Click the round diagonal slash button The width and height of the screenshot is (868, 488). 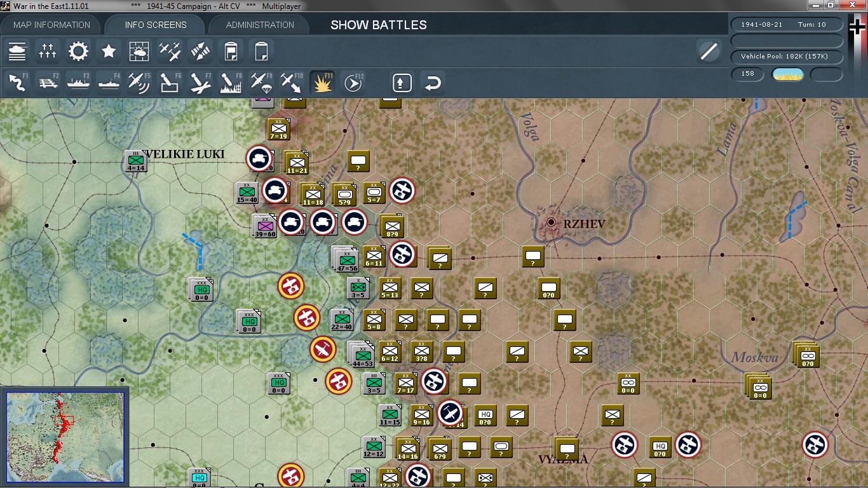[x=709, y=51]
